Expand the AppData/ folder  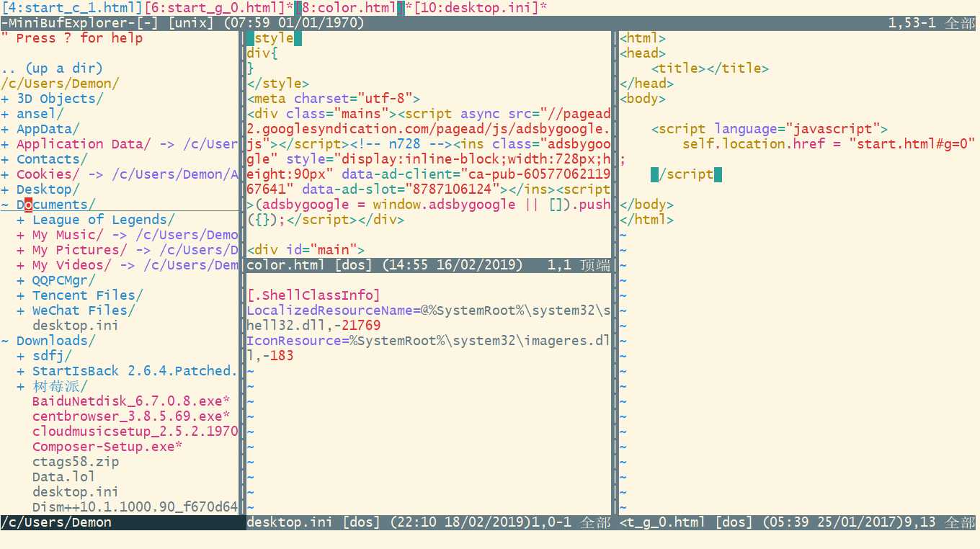[40, 129]
